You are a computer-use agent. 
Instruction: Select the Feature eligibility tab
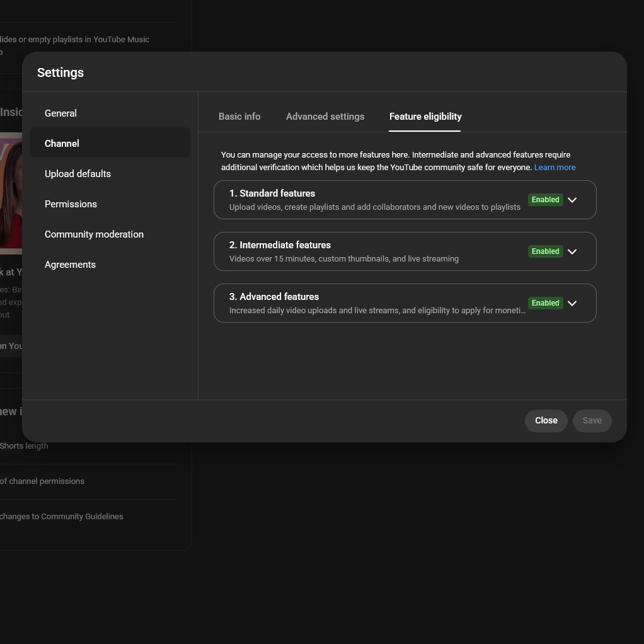425,117
